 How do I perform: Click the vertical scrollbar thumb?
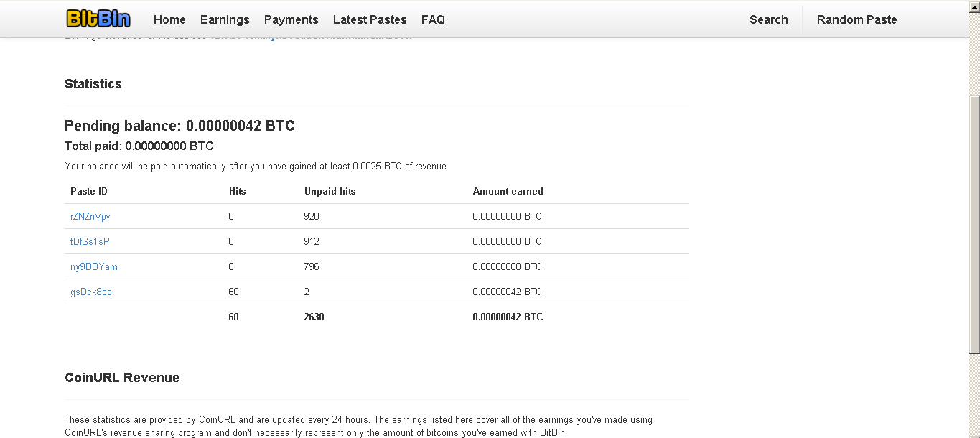(974, 223)
